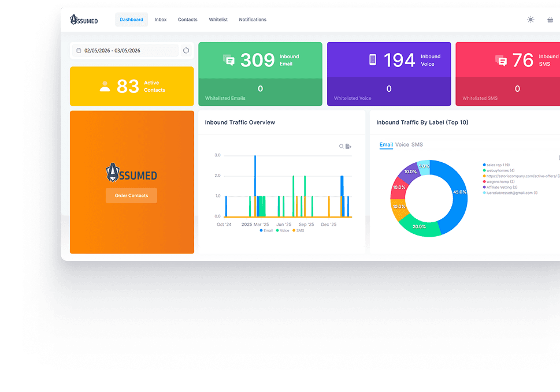This screenshot has width=560, height=392.
Task: Click the person icon on Active Contacts card
Action: [x=105, y=87]
